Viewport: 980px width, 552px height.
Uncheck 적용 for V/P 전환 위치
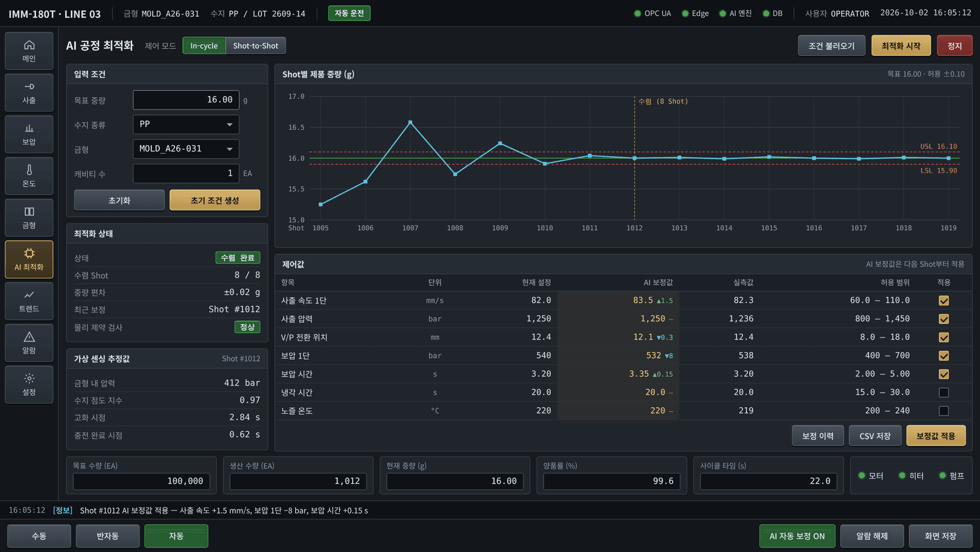[x=944, y=337]
